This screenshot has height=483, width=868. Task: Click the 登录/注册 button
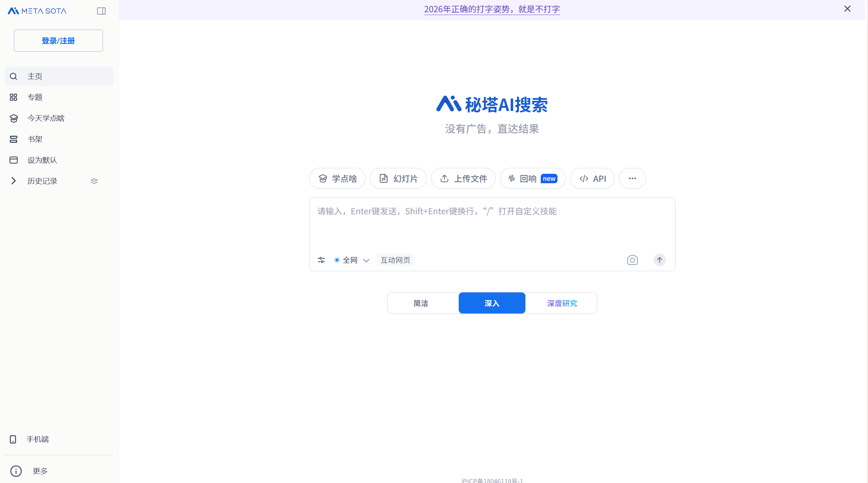pos(58,41)
